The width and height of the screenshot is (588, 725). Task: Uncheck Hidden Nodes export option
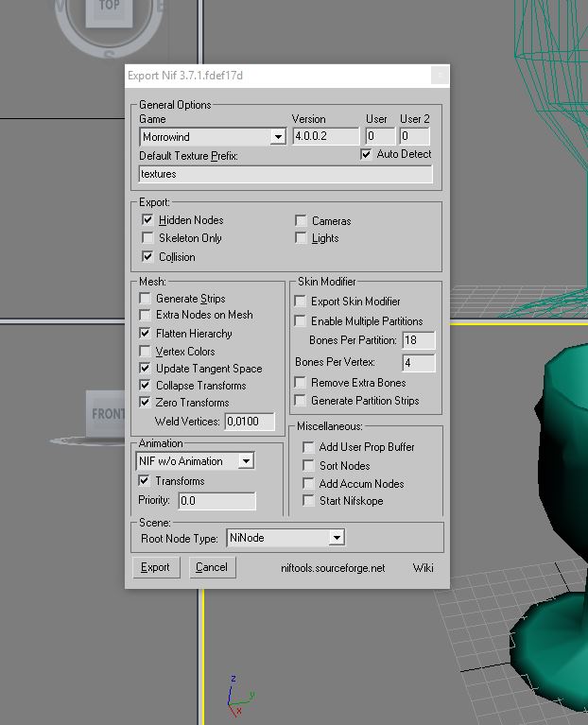147,219
